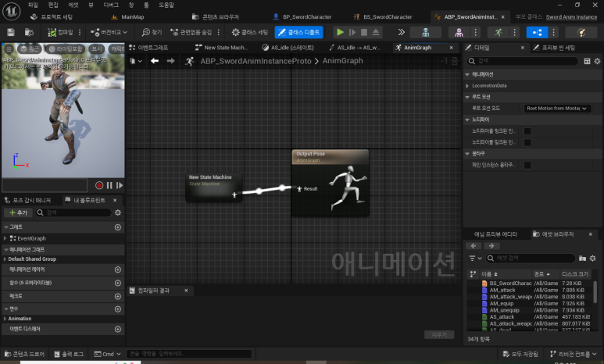This screenshot has height=364, width=604.
Task: Pause the preview animation playback
Action: tap(109, 185)
